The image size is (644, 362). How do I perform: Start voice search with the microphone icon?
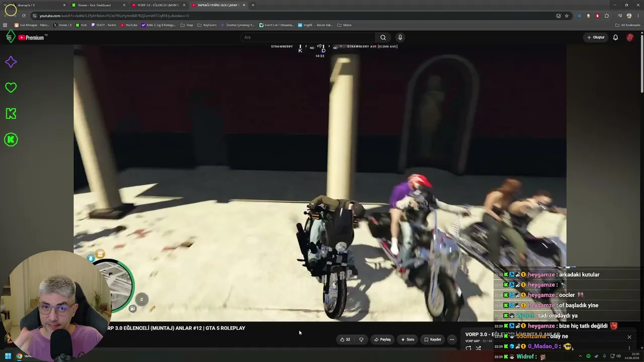tap(400, 37)
